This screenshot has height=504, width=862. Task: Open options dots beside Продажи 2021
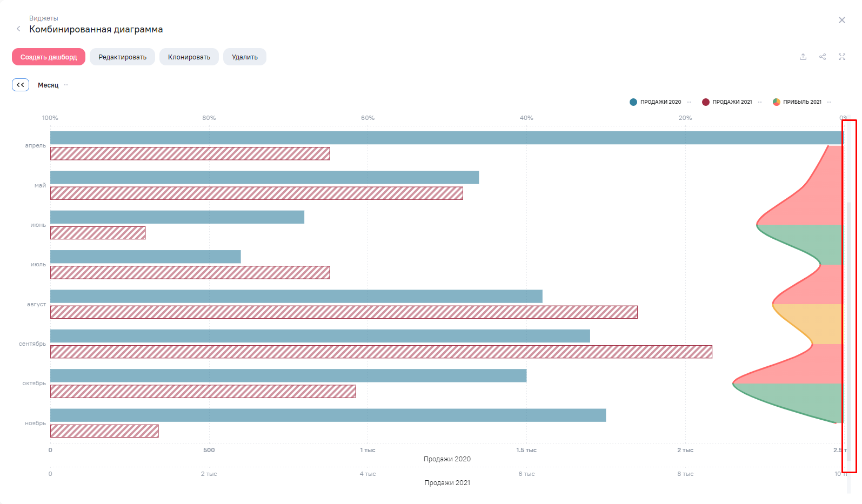[x=760, y=102]
